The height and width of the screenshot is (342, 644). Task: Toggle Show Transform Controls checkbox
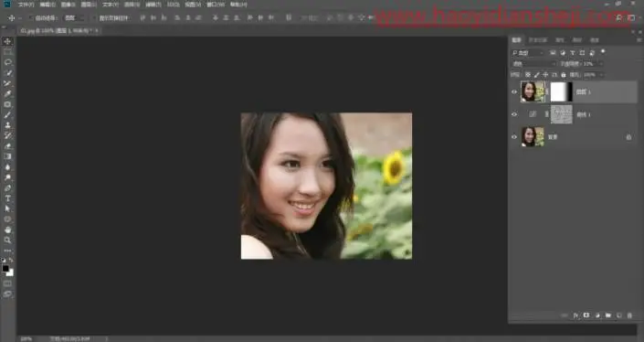pyautogui.click(x=94, y=18)
